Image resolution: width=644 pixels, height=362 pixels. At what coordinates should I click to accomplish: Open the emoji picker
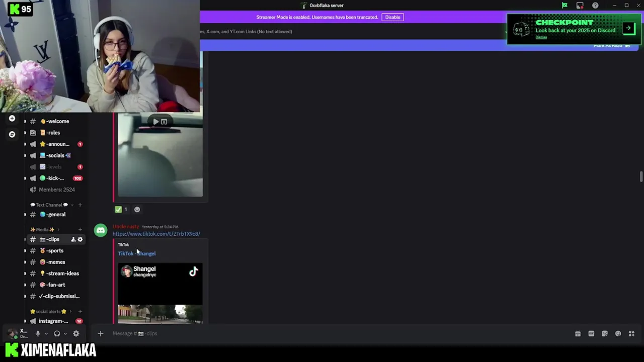coord(618,333)
